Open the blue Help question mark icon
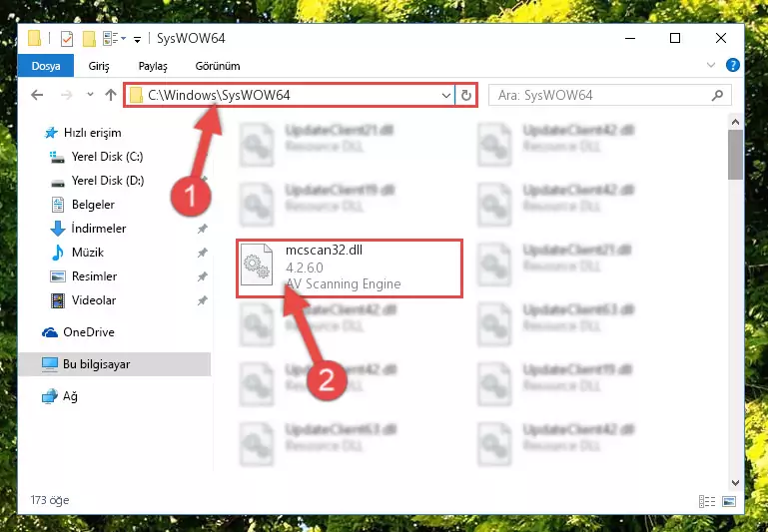 pos(733,65)
